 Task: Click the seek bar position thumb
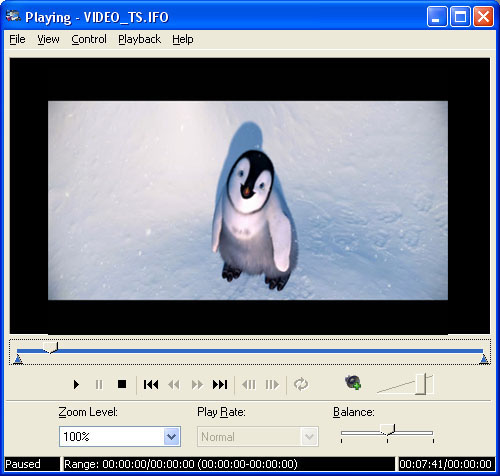50,348
